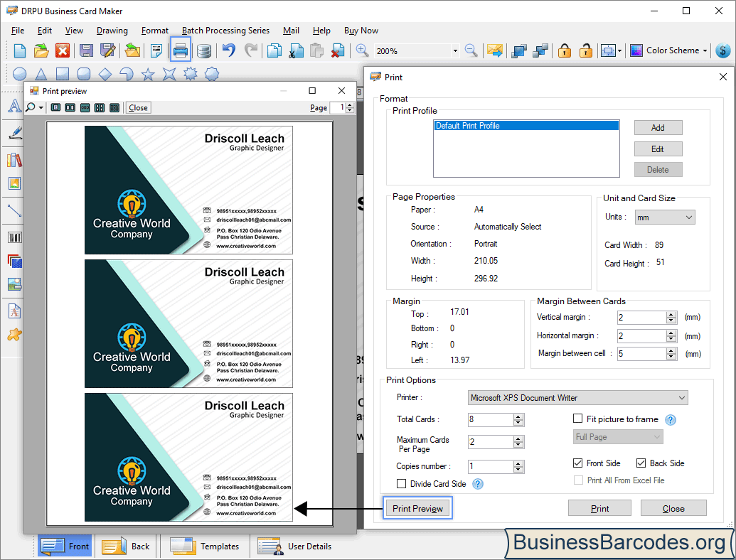Switch to the Templates tab

click(205, 546)
